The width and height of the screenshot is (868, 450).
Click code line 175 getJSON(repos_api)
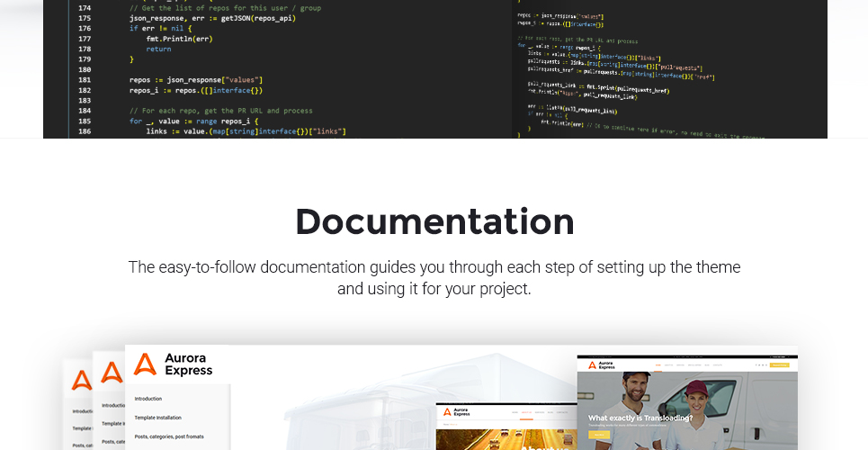tap(212, 18)
